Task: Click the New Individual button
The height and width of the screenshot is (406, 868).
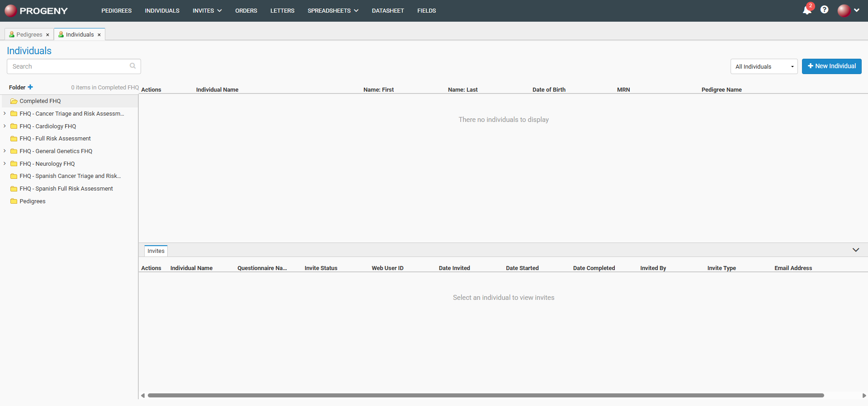Action: (831, 66)
